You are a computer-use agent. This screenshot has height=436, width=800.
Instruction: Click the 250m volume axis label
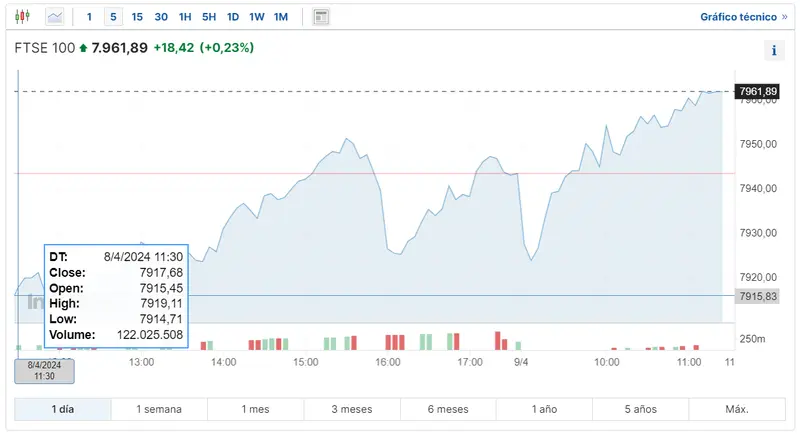(752, 339)
